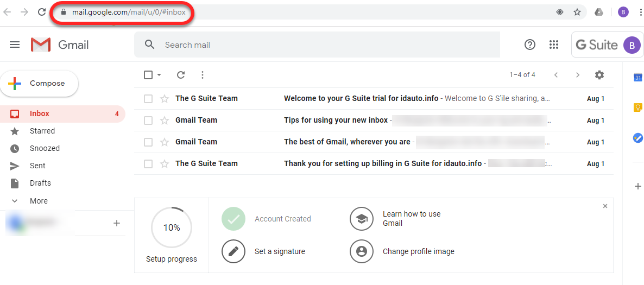The width and height of the screenshot is (644, 285).
Task: Start a new chat with plus icon
Action: pos(117,223)
